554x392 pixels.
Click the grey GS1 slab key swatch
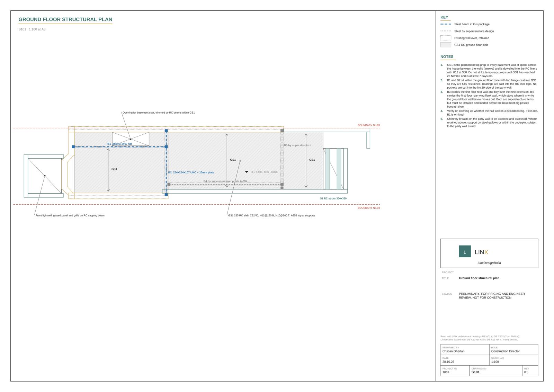(446, 45)
